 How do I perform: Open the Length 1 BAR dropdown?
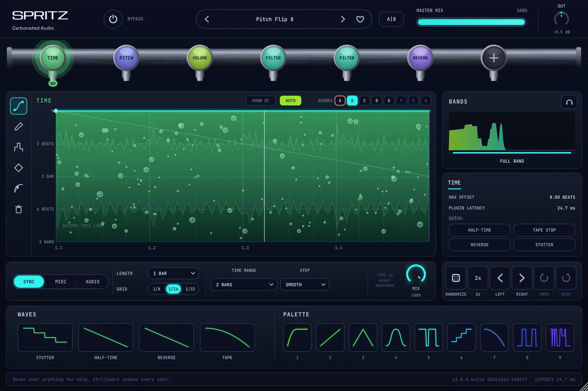point(173,273)
